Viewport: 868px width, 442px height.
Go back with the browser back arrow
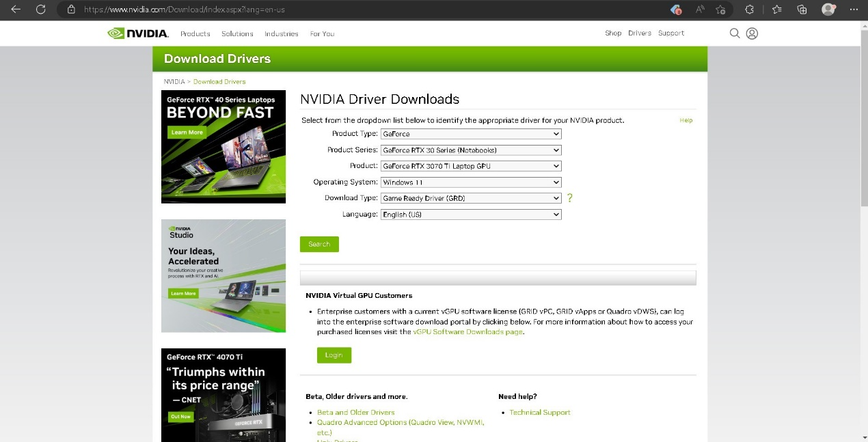pos(16,10)
